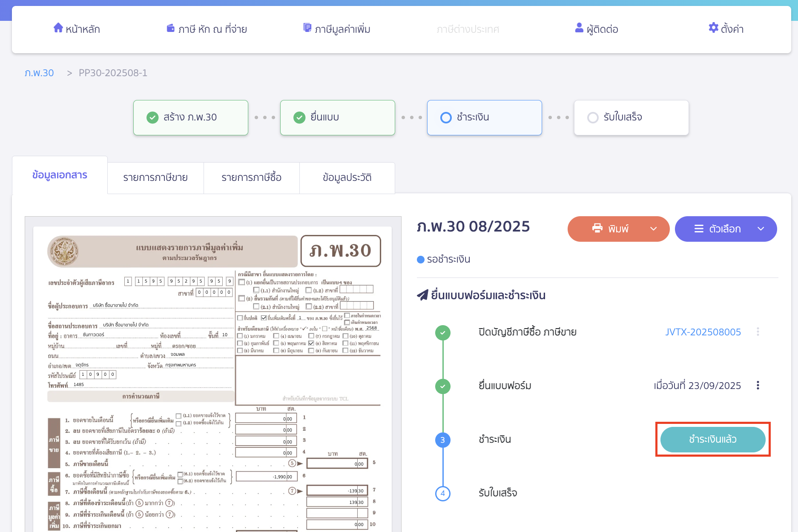Open three-dot menu beside ยื่นแบบฟอร์ม date
The width and height of the screenshot is (798, 532).
click(x=758, y=386)
